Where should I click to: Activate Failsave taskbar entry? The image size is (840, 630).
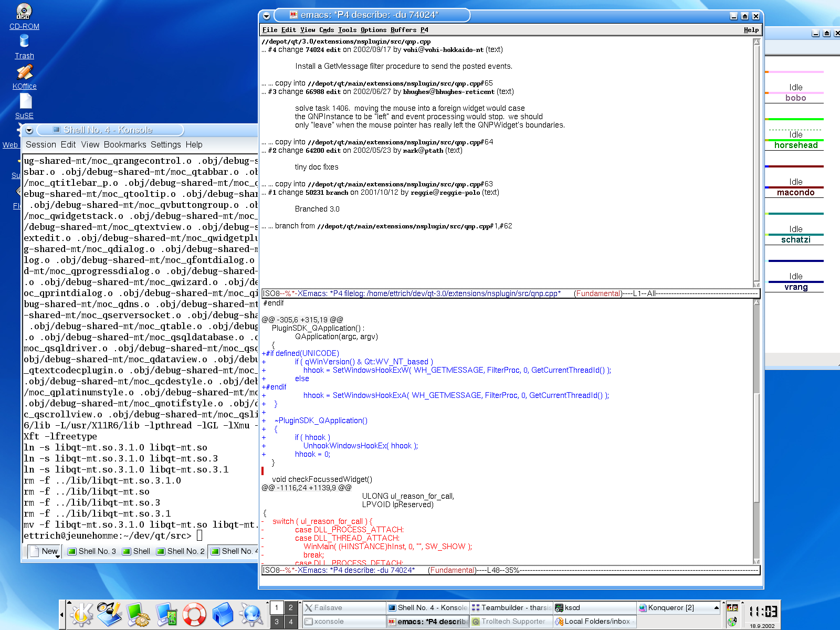[x=344, y=608]
